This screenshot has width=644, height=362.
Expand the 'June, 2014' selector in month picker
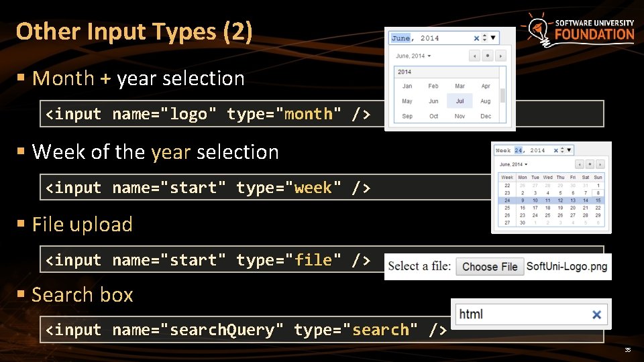pyautogui.click(x=413, y=56)
